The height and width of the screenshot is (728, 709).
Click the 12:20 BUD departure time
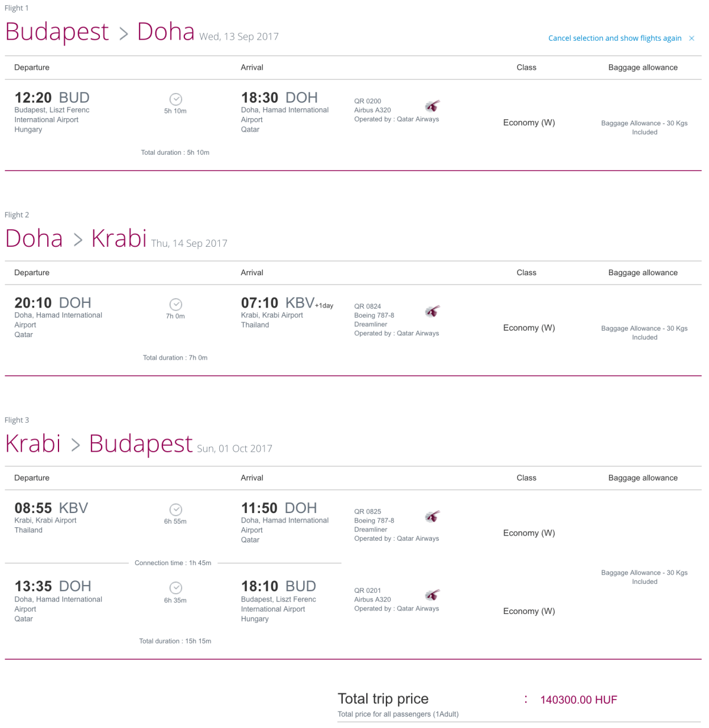pyautogui.click(x=52, y=97)
